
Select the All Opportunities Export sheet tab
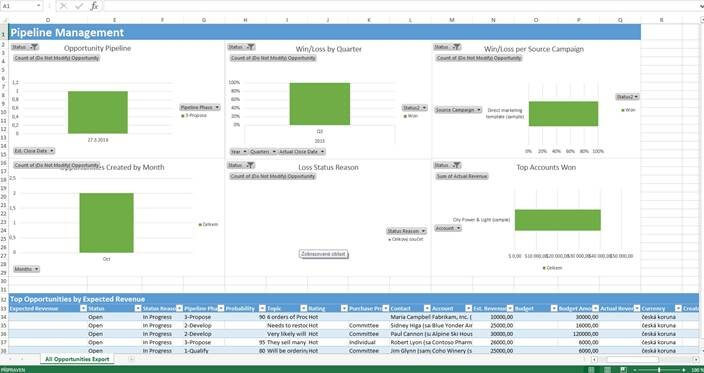pyautogui.click(x=77, y=360)
